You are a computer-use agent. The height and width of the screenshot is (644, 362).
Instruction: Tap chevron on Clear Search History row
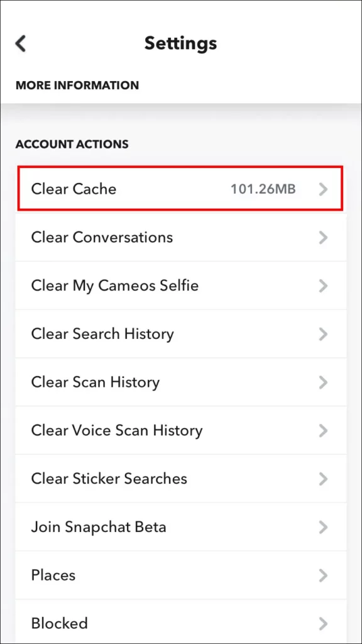click(x=324, y=334)
